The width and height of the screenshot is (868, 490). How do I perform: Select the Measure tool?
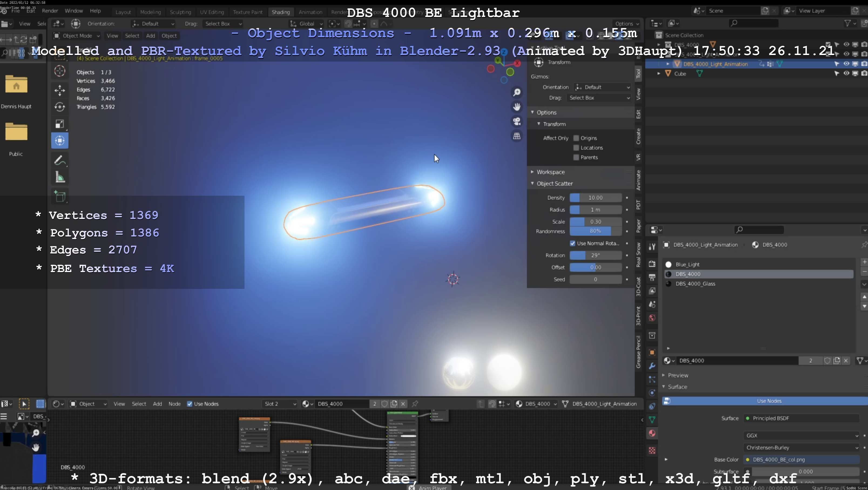(x=60, y=177)
